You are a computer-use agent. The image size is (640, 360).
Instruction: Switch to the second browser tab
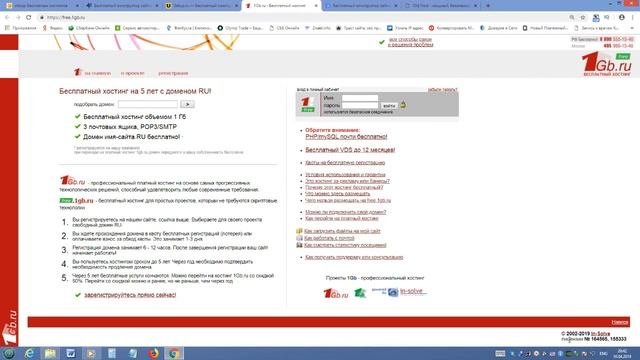(x=121, y=6)
